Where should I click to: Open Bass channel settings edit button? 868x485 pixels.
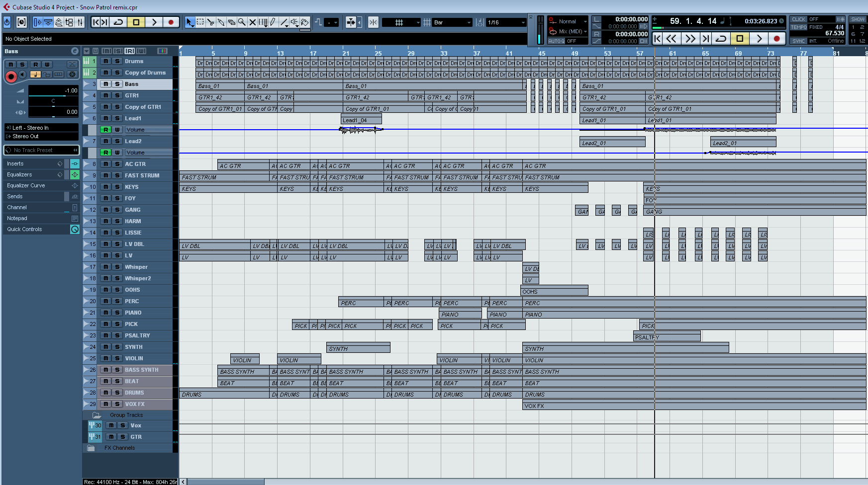(75, 51)
